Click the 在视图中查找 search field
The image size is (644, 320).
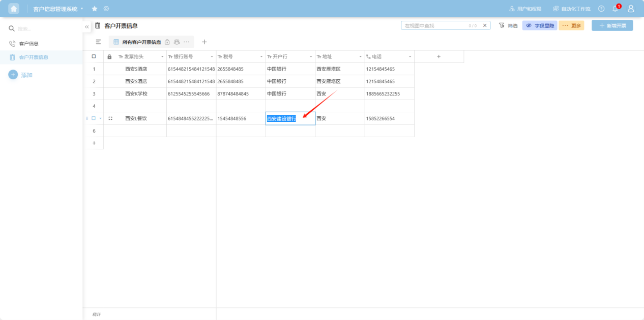435,25
